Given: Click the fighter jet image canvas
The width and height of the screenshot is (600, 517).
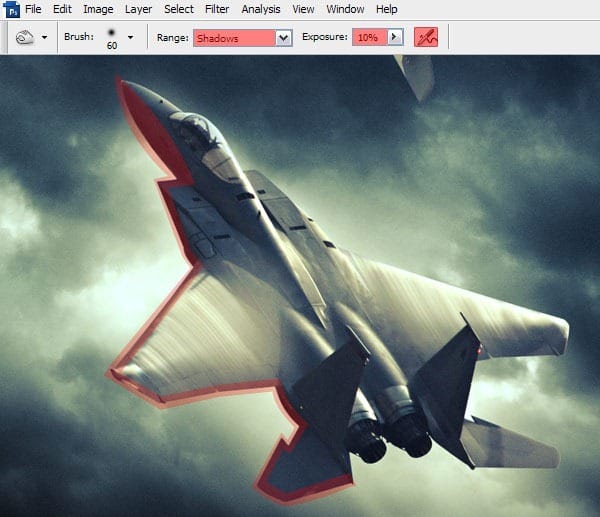Looking at the screenshot, I should pyautogui.click(x=300, y=286).
